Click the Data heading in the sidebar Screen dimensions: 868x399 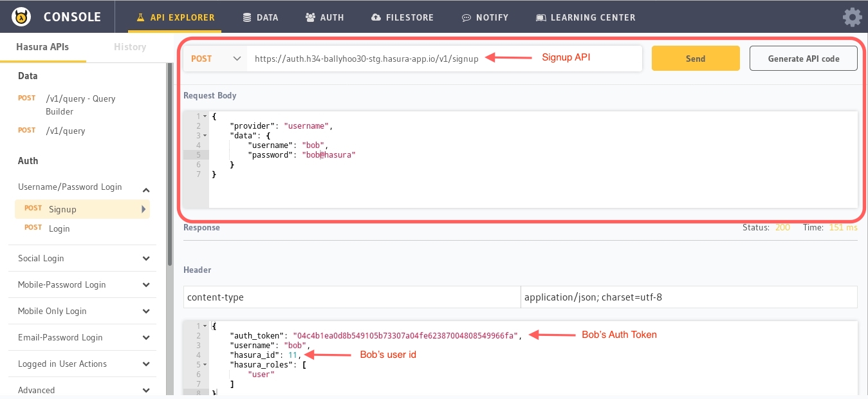pos(28,76)
